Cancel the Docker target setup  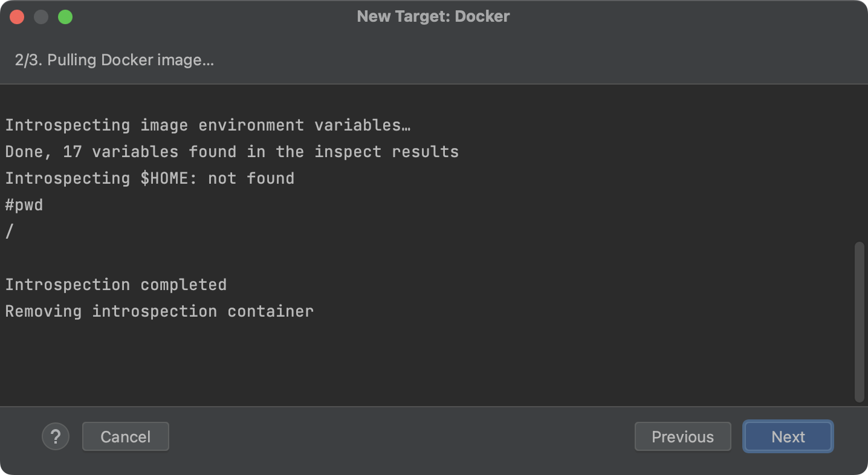[x=125, y=436]
